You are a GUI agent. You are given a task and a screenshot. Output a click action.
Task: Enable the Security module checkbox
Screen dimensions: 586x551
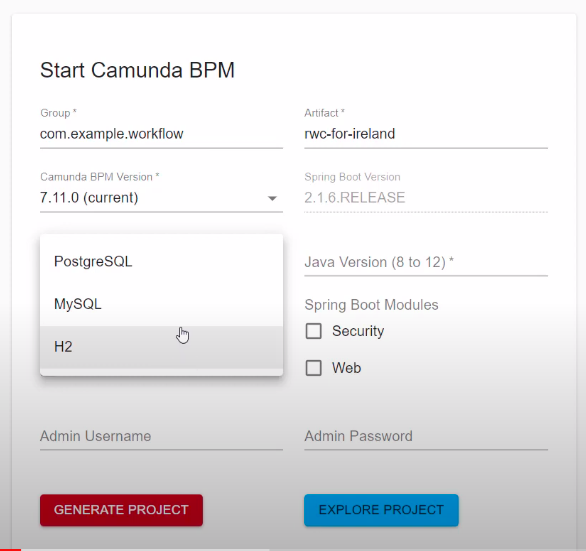tap(314, 331)
